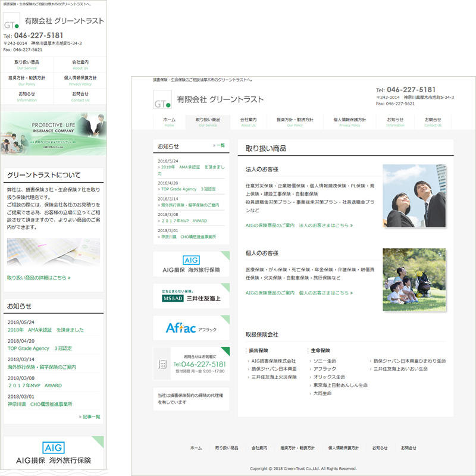
Task: Open 損保ジャパン日本興亜 in insurer list
Action: tap(274, 369)
